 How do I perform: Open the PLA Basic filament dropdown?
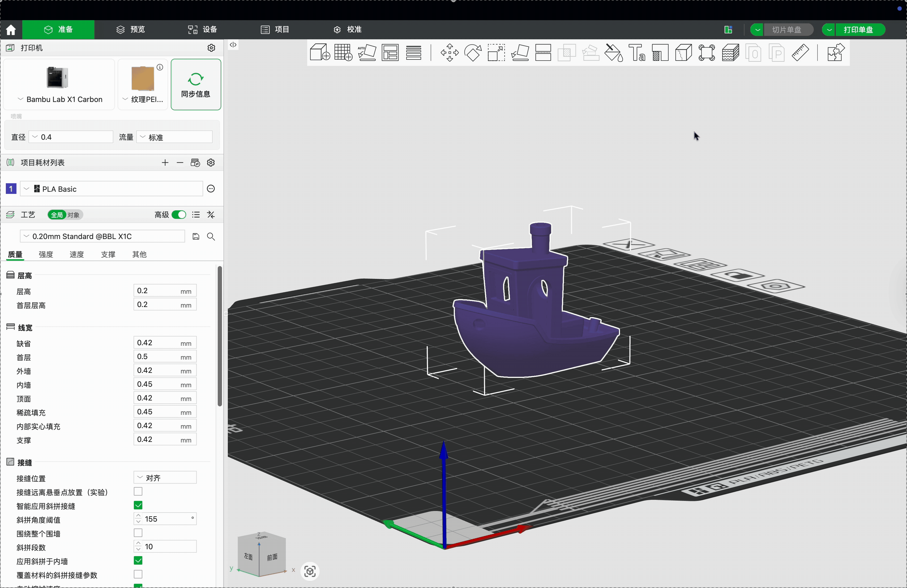pos(110,189)
